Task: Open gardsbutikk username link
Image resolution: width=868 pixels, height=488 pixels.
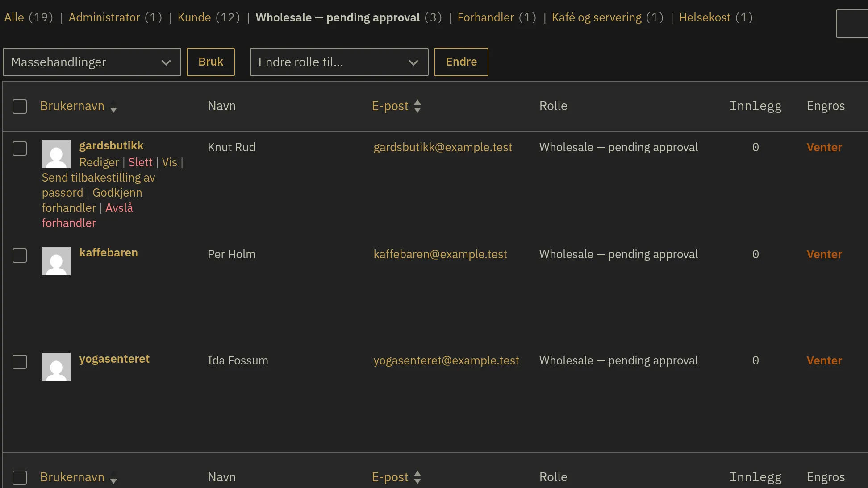Action: pos(111,146)
